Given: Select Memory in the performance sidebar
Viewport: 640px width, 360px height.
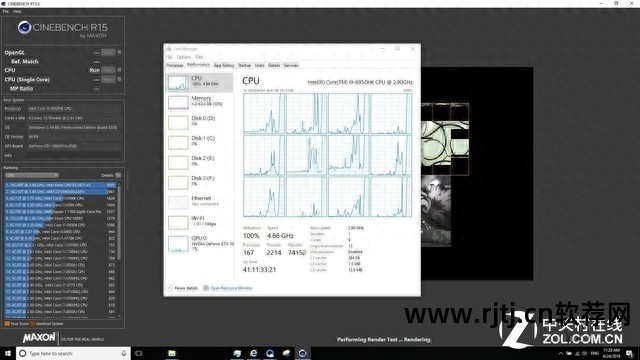Looking at the screenshot, I should (x=200, y=102).
